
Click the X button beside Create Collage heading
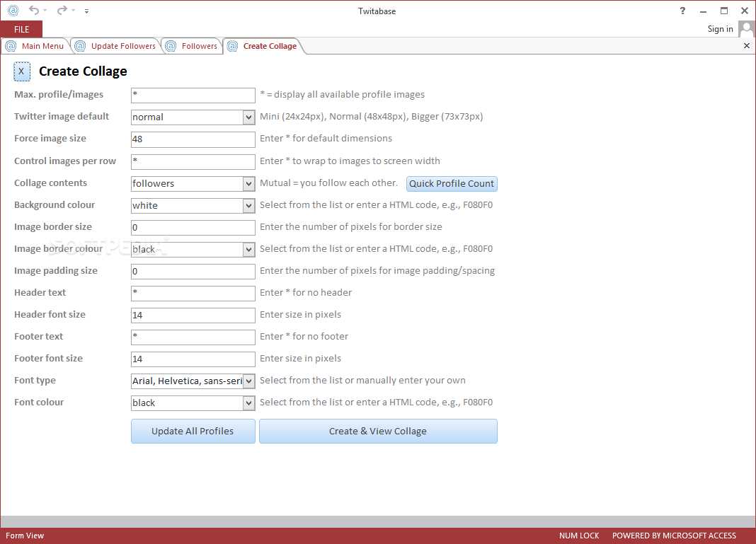(22, 71)
